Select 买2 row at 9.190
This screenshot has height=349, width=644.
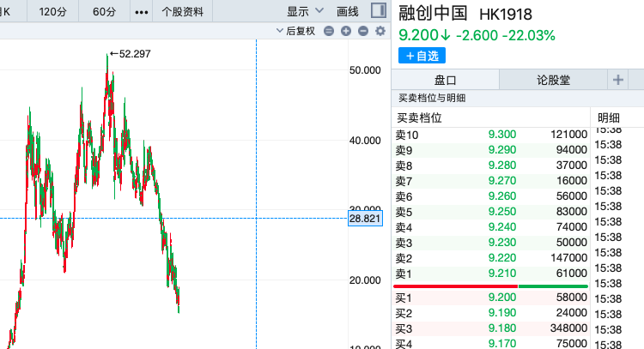[x=491, y=313]
